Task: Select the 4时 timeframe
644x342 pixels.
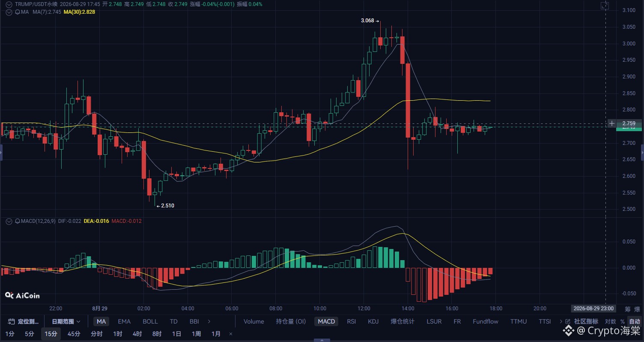Action: 137,334
